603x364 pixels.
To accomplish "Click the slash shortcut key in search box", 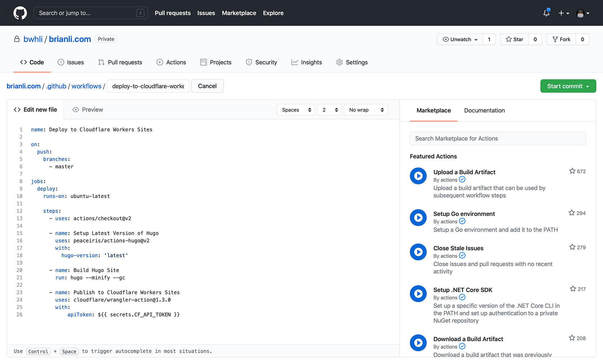I will [140, 13].
